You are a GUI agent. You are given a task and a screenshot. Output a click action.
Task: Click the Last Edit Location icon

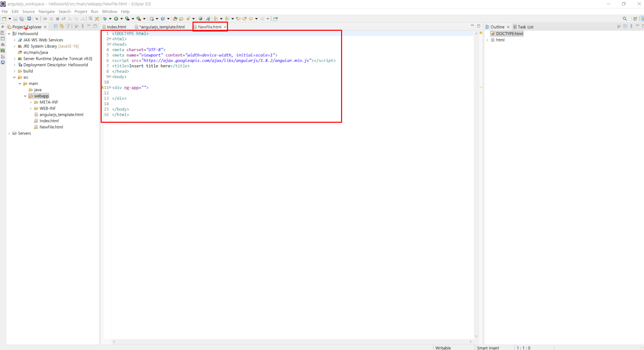(x=238, y=19)
